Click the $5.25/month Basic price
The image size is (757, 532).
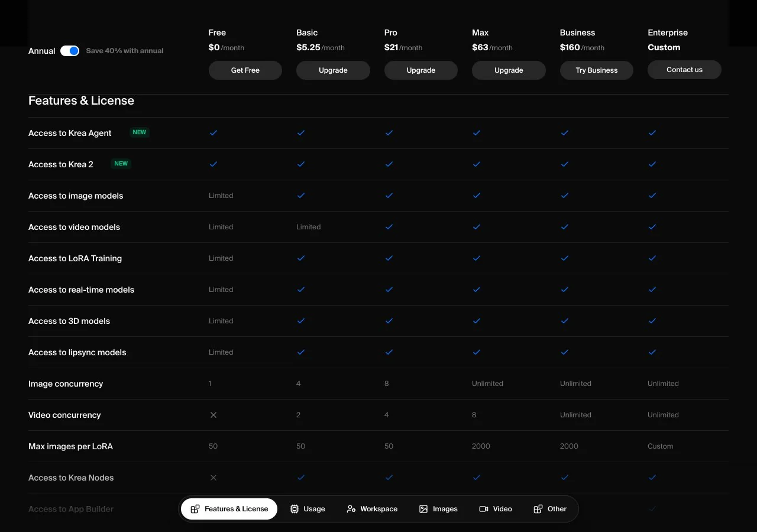pyautogui.click(x=321, y=47)
